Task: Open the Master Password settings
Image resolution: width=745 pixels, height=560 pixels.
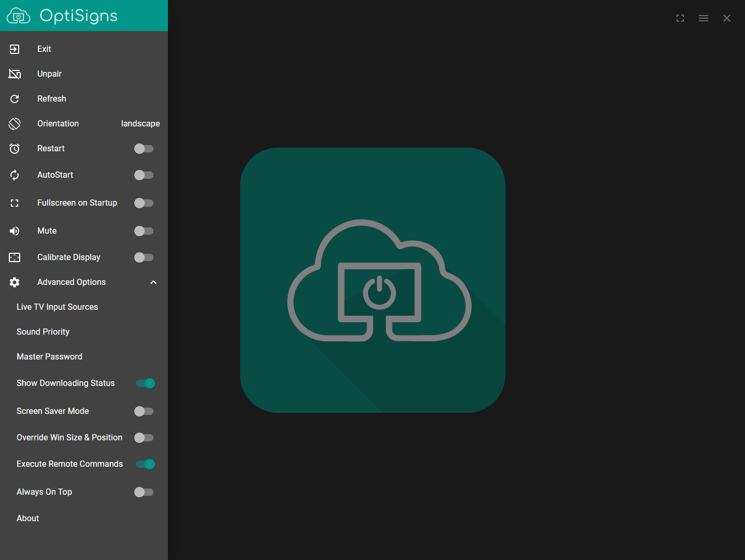Action: click(x=49, y=356)
